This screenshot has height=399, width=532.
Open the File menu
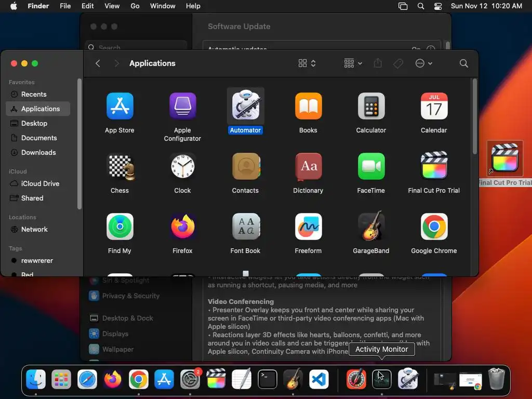point(65,6)
